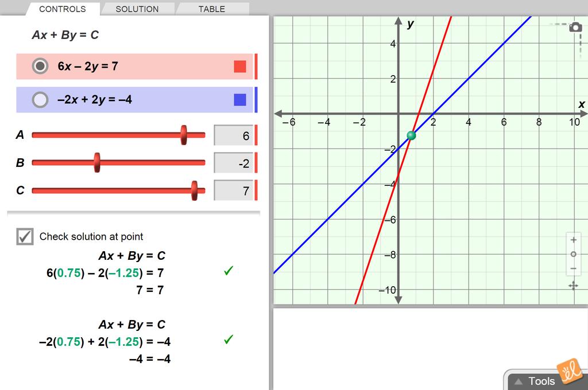
Task: Click the C slider handle
Action: 194,190
